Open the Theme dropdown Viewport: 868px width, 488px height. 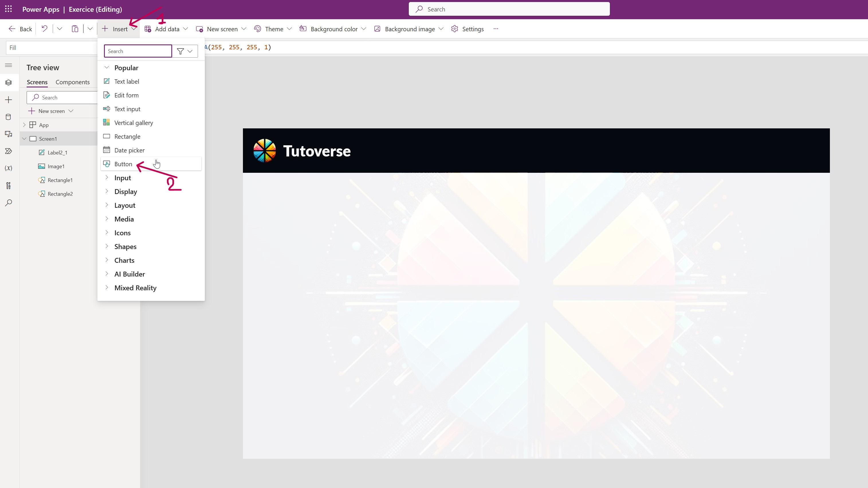[x=273, y=29]
